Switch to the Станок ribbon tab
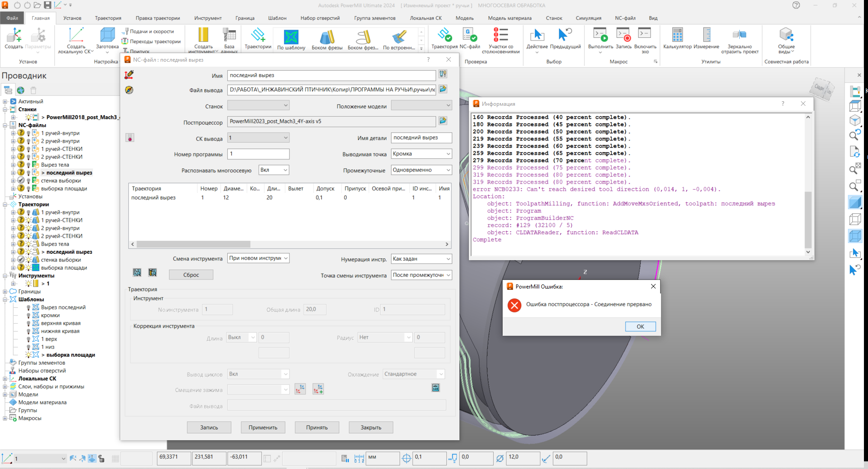 click(x=554, y=18)
